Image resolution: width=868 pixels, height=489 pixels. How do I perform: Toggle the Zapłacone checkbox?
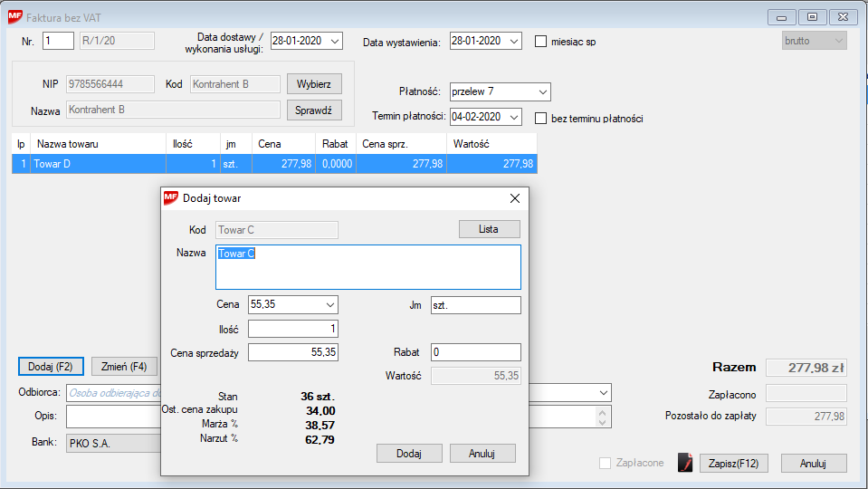606,463
